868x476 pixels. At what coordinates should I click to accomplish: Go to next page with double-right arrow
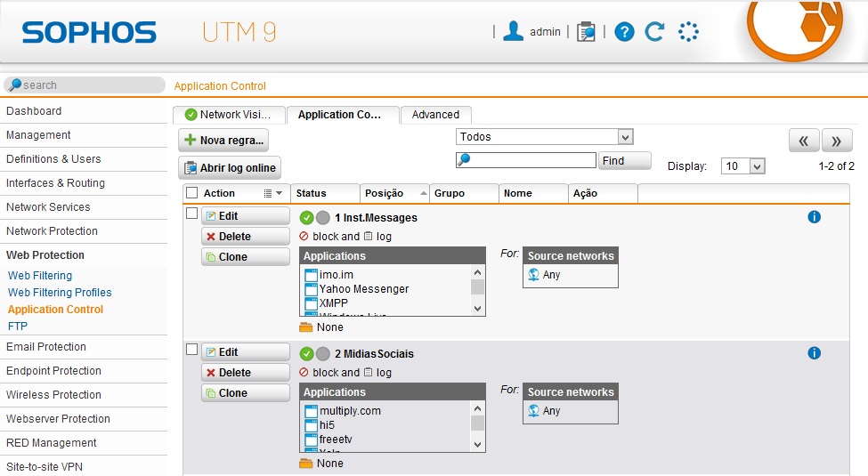click(x=837, y=141)
